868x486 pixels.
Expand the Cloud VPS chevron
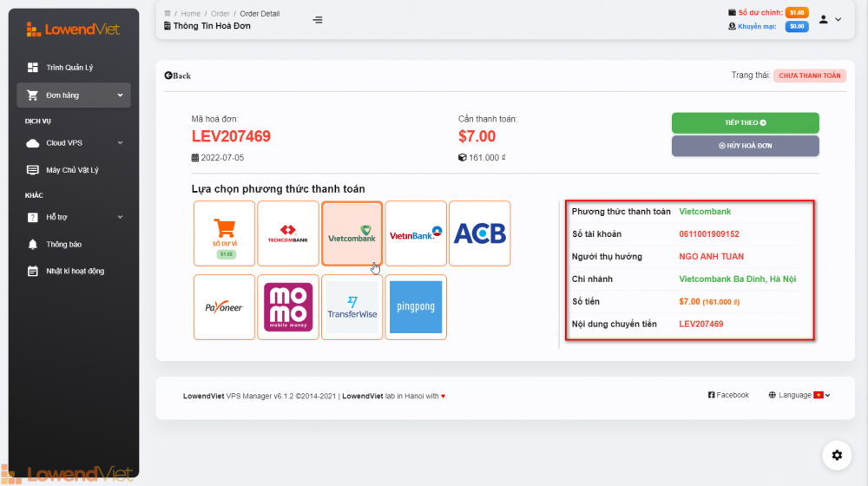120,143
